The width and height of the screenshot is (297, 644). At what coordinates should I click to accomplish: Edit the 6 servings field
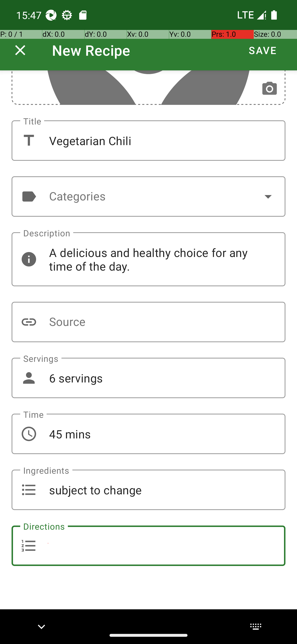[x=148, y=378]
